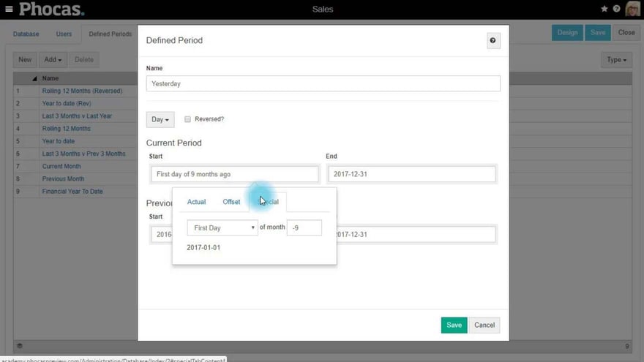Expand the Add dropdown button
Image resolution: width=644 pixels, height=362 pixels.
(x=52, y=60)
